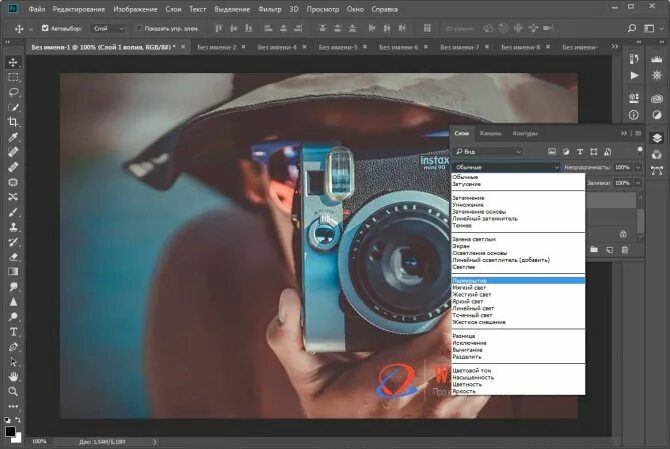
Task: Switch to the Каналы tab
Action: (491, 133)
